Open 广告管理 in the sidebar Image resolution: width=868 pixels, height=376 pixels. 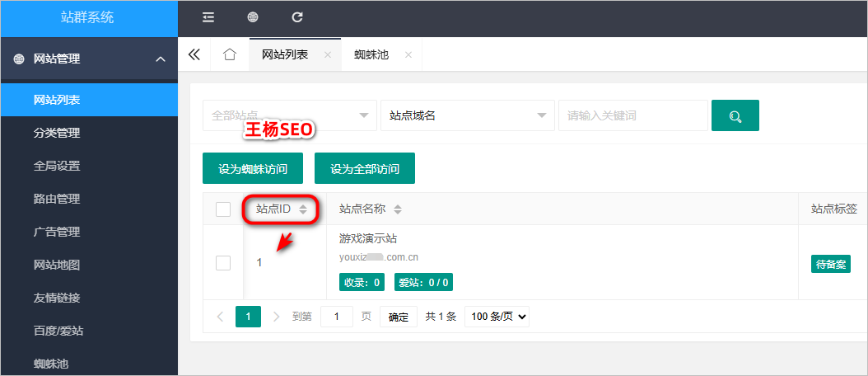[89, 232]
